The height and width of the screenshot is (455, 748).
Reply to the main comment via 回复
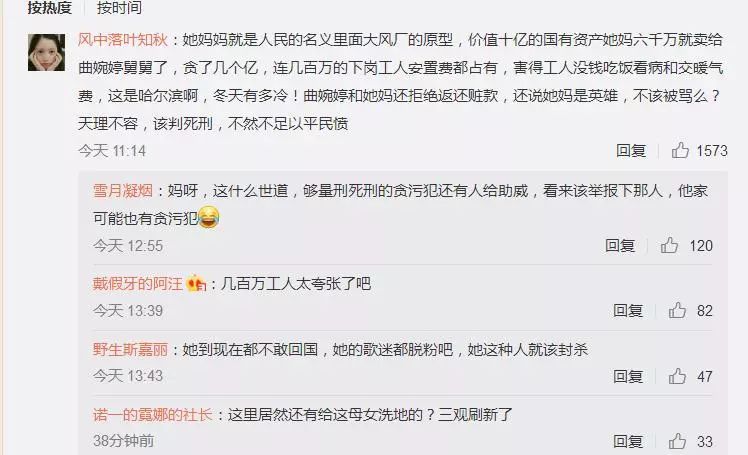pyautogui.click(x=631, y=151)
